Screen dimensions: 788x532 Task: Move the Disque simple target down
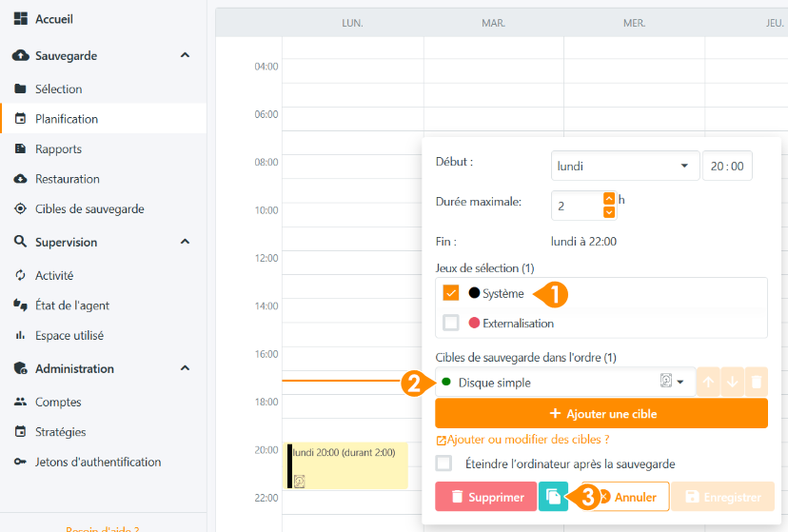(732, 382)
